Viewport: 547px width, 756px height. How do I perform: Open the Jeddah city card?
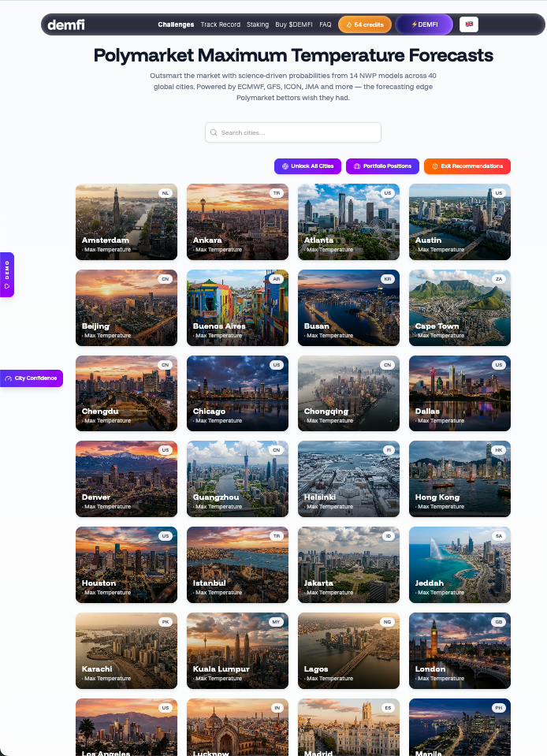[x=460, y=564]
